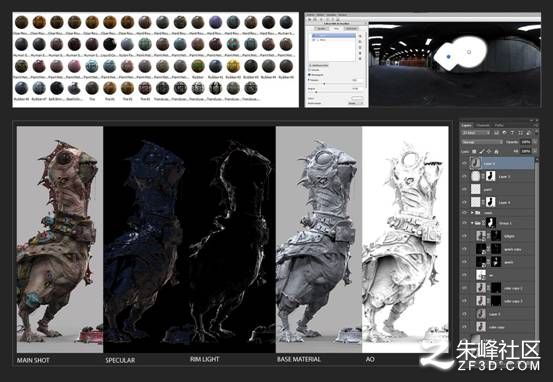Click the blue light pin on HDR preview
This screenshot has width=553, height=382.
448,56
